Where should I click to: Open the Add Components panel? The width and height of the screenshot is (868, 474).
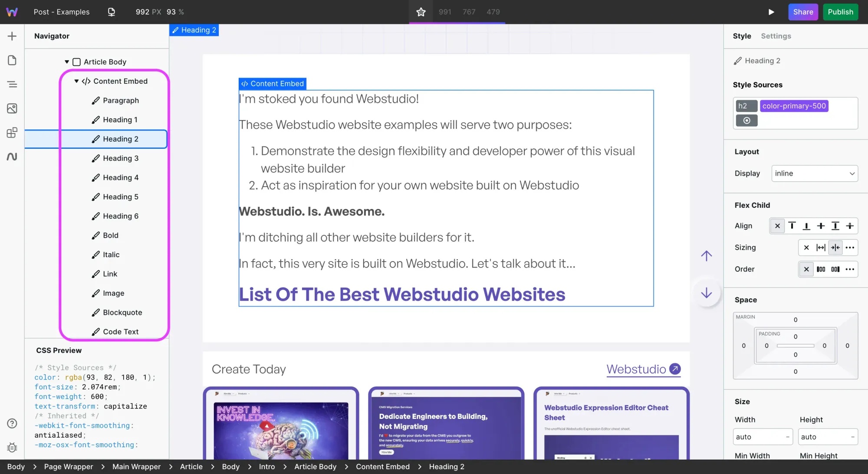(x=12, y=36)
